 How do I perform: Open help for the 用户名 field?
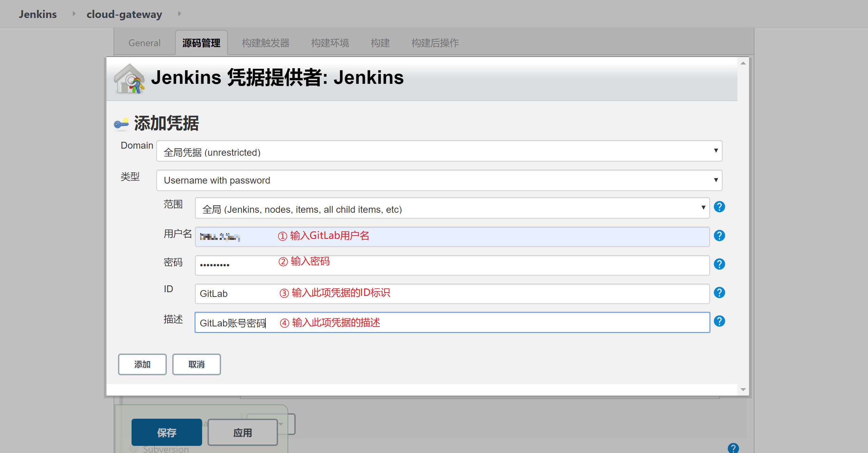(720, 235)
